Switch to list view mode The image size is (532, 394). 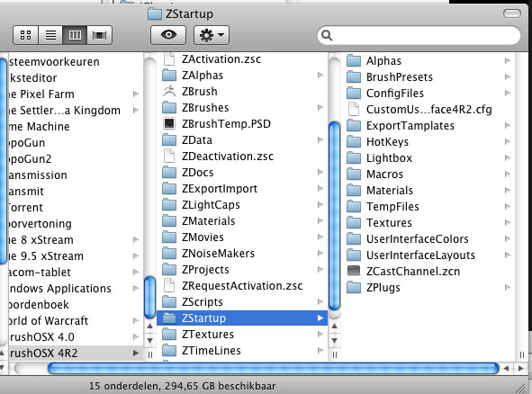50,35
